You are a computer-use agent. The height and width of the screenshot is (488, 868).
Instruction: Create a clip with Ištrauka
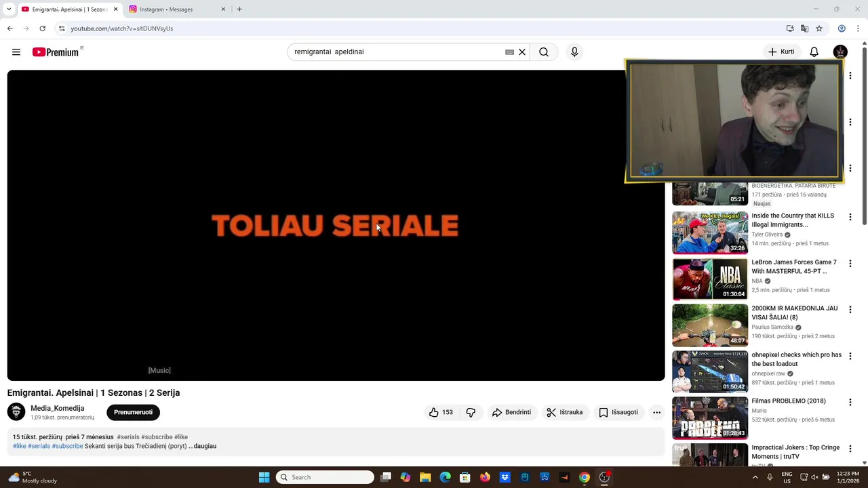[565, 412]
